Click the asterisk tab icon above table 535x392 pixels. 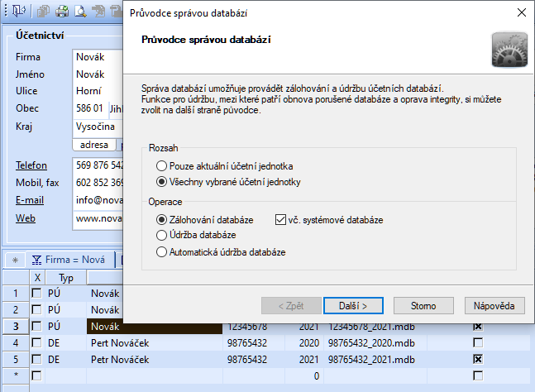point(14,260)
